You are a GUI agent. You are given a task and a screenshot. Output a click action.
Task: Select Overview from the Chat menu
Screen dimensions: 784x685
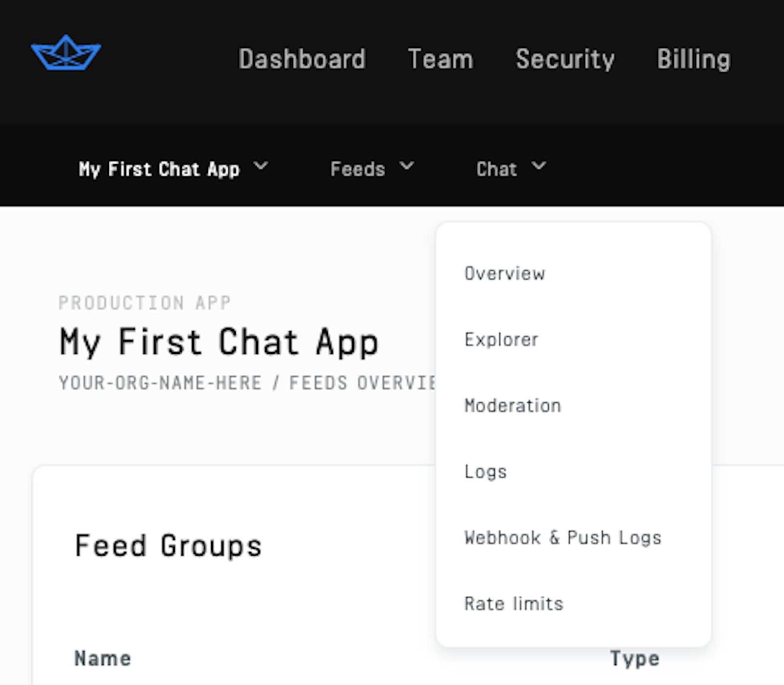504,273
